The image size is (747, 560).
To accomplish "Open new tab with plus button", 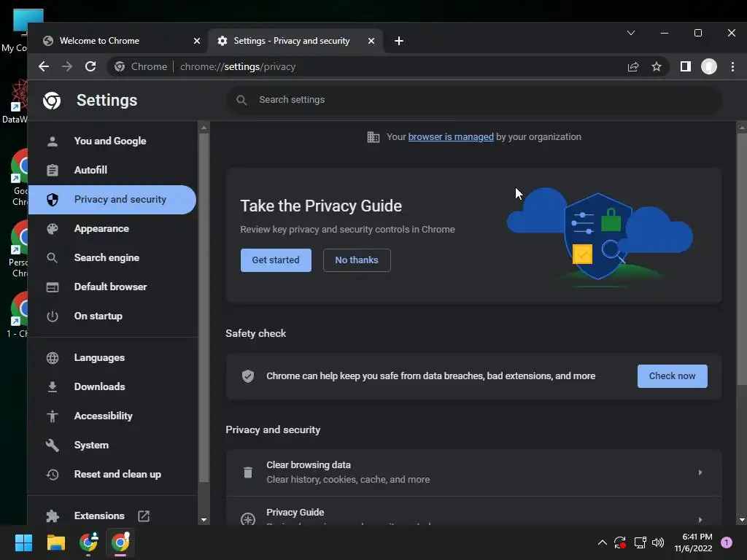I will point(399,41).
